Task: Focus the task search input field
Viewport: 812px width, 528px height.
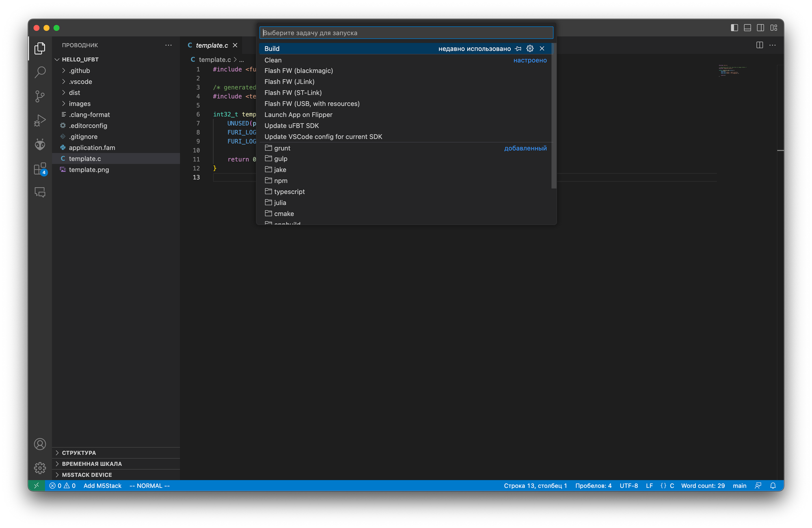Action: tap(406, 32)
